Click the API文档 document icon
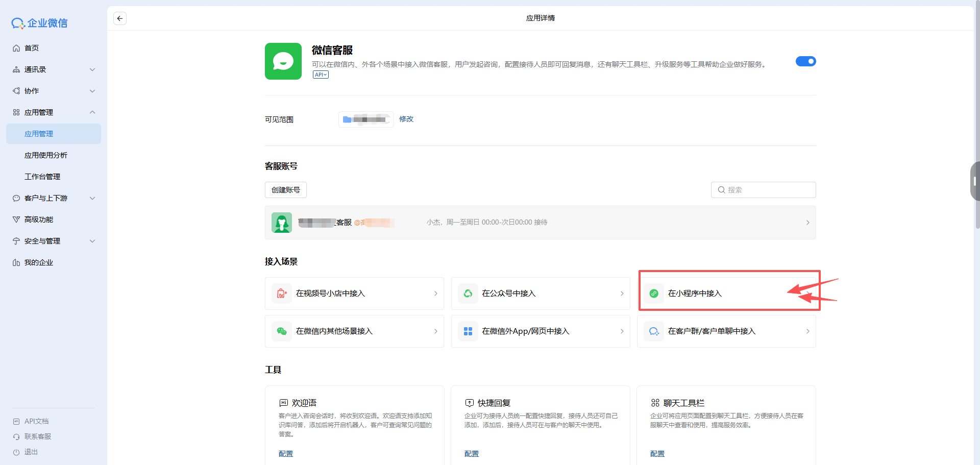 [16, 422]
